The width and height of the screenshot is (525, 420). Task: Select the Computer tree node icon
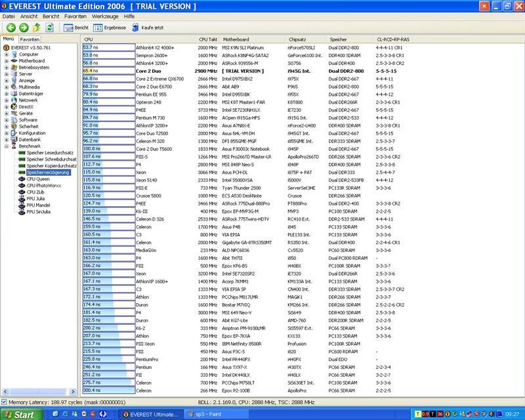[14, 54]
